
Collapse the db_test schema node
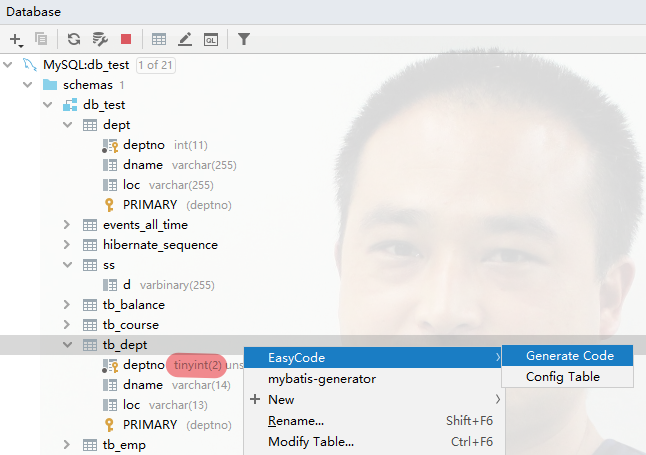point(48,105)
